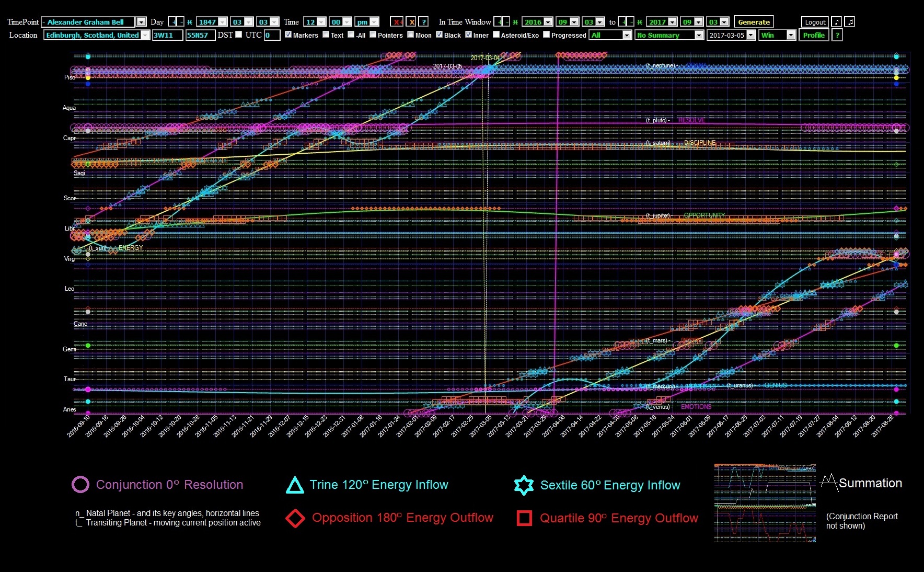Click the orange X button
924x572 pixels.
pos(412,22)
